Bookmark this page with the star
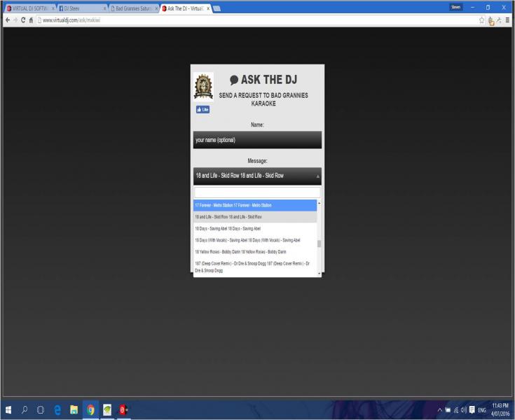The width and height of the screenshot is (515, 420). click(481, 20)
